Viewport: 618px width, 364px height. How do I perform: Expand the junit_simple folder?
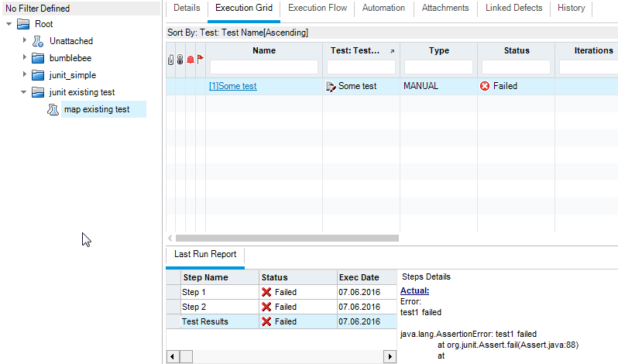(x=24, y=75)
